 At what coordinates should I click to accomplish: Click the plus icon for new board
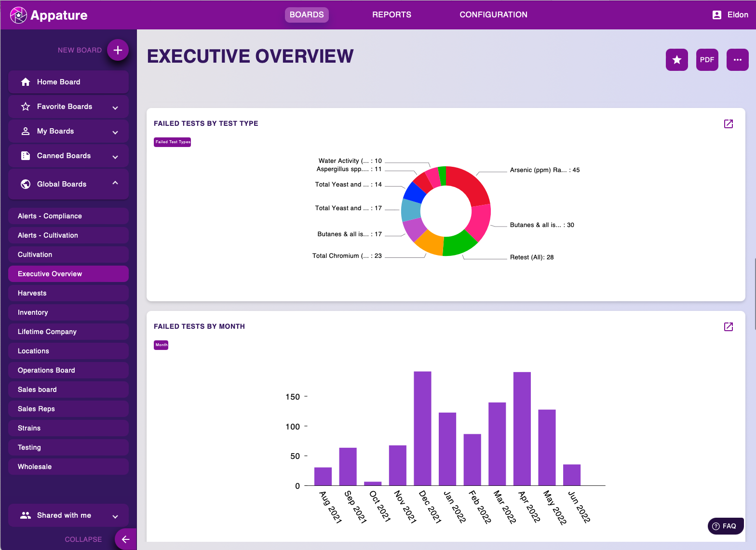pyautogui.click(x=118, y=50)
